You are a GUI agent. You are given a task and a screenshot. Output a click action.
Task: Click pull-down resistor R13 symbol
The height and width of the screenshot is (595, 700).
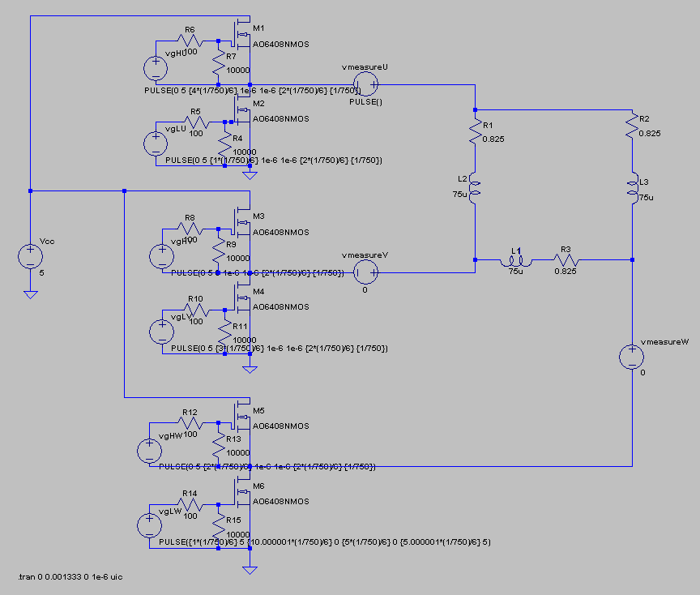point(218,445)
